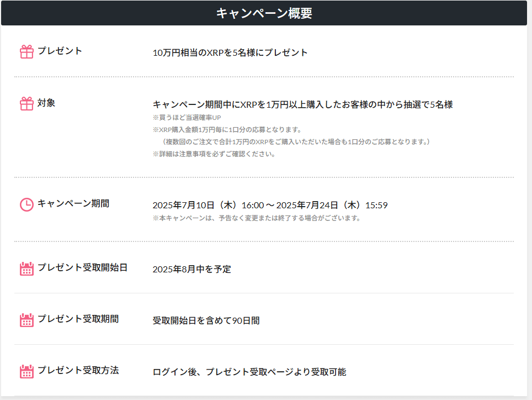The image size is (532, 400).
Task: Select the 対象 row label text
Action: click(x=46, y=103)
